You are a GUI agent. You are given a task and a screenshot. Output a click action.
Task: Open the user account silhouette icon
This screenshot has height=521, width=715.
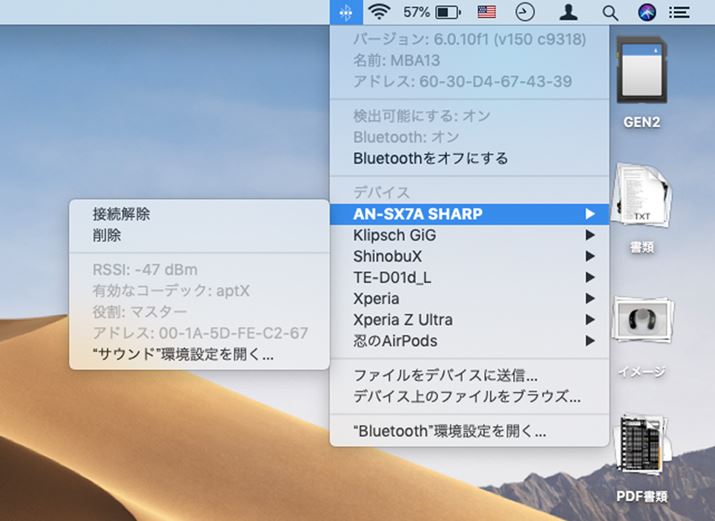568,13
